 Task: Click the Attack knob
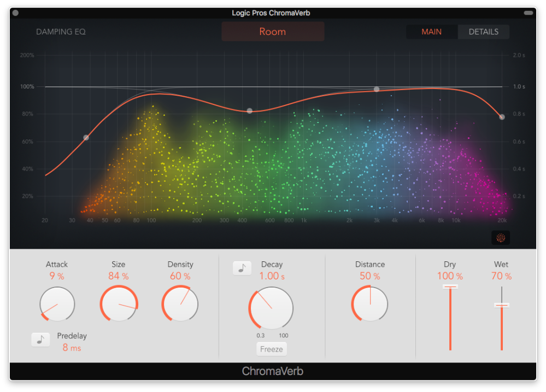57,304
